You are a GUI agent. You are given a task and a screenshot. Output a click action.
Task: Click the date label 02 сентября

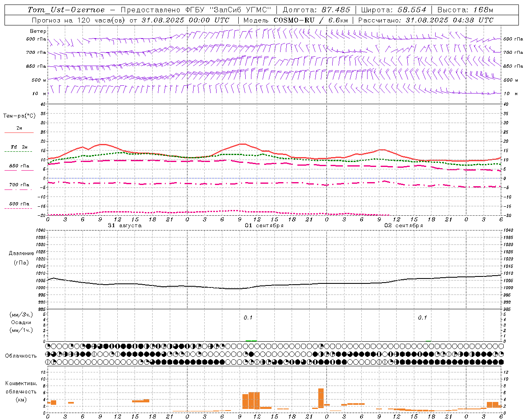[404, 226]
